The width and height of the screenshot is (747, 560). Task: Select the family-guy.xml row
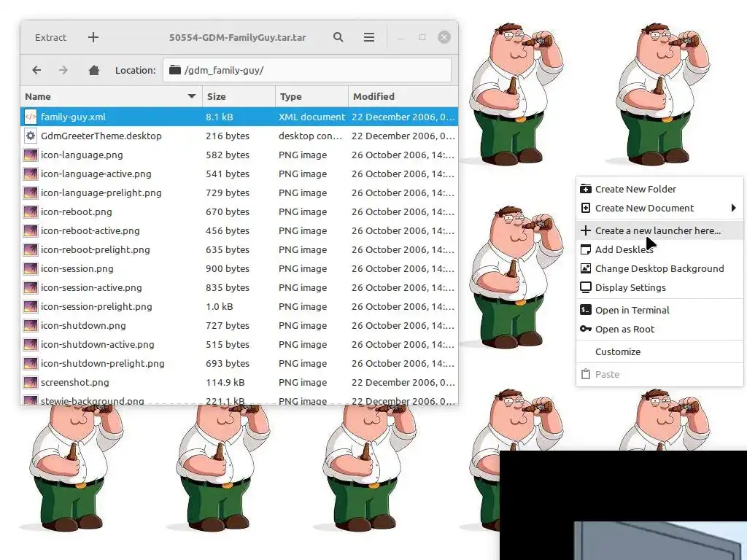(x=239, y=117)
